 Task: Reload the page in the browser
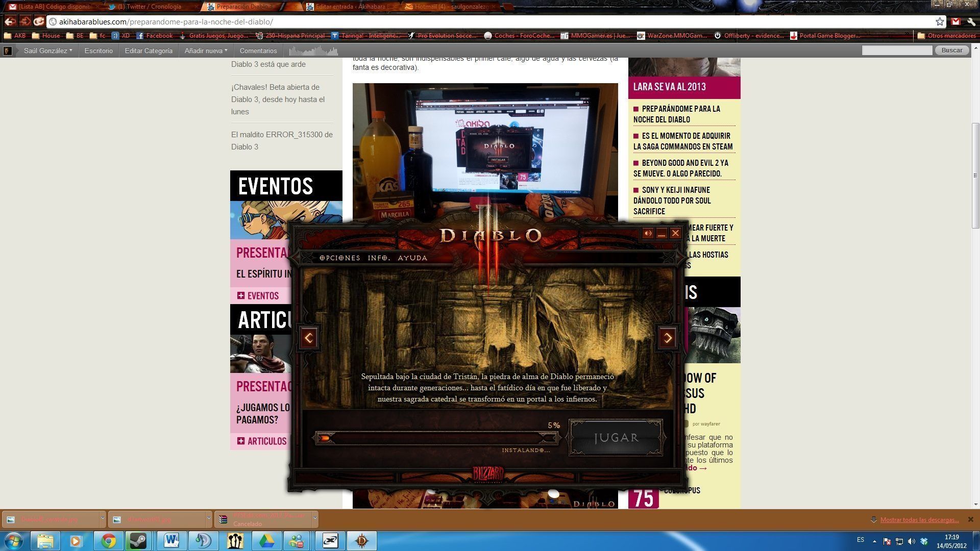tap(39, 21)
